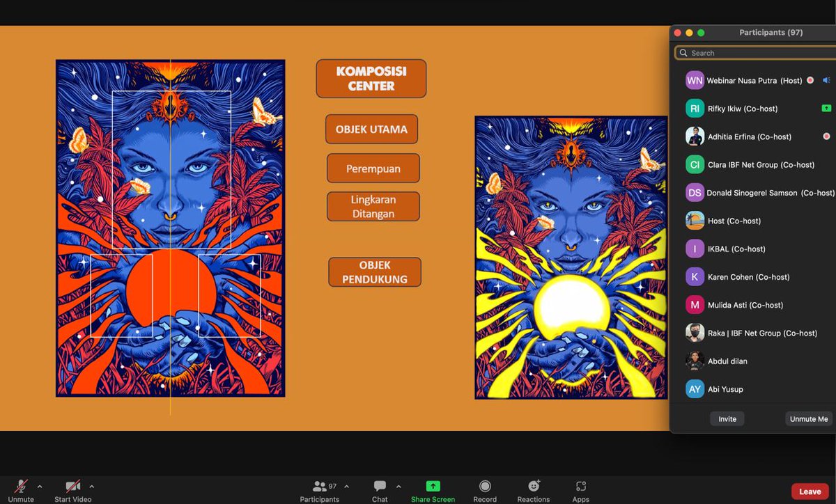This screenshot has width=836, height=504.
Task: Select Karen Cohen (Co-host) participant
Action: 755,277
